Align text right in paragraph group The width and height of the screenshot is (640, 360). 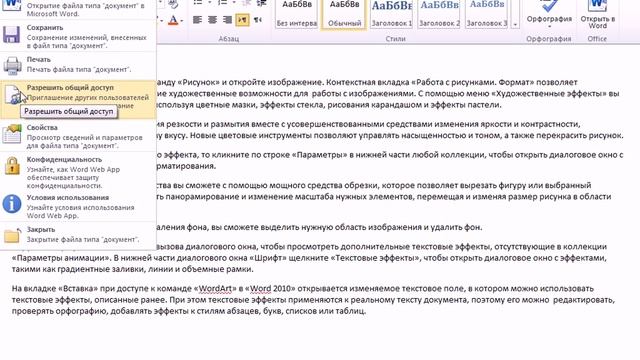point(227,20)
